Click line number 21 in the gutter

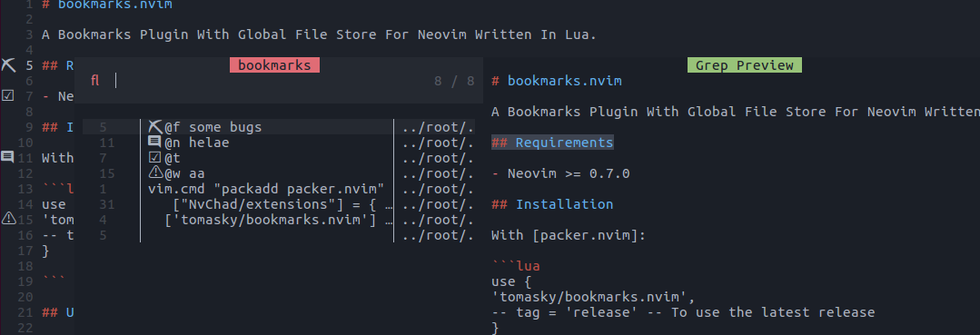point(25,312)
